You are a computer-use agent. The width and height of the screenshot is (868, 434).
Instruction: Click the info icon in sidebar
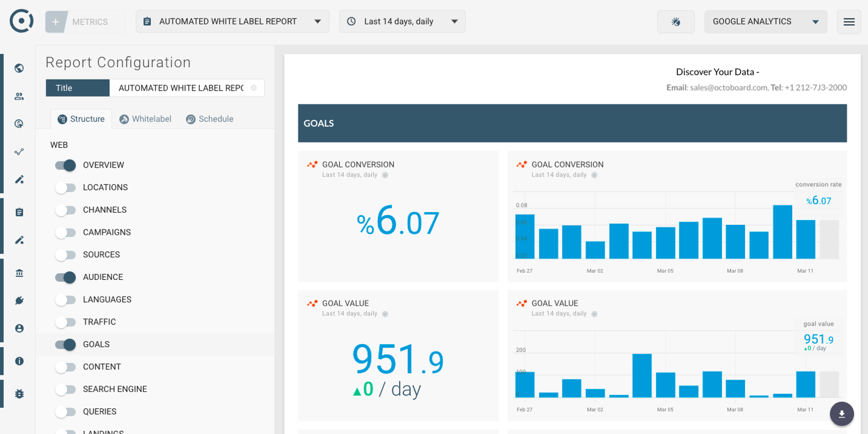click(x=19, y=361)
